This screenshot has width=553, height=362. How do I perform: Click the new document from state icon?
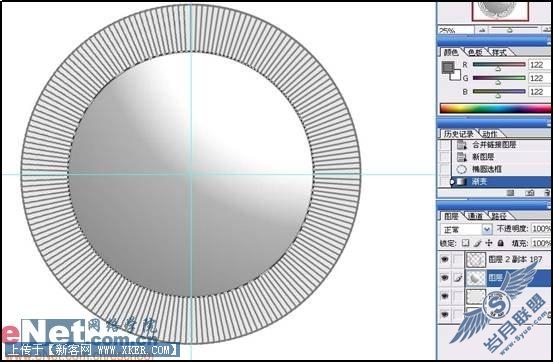(510, 193)
